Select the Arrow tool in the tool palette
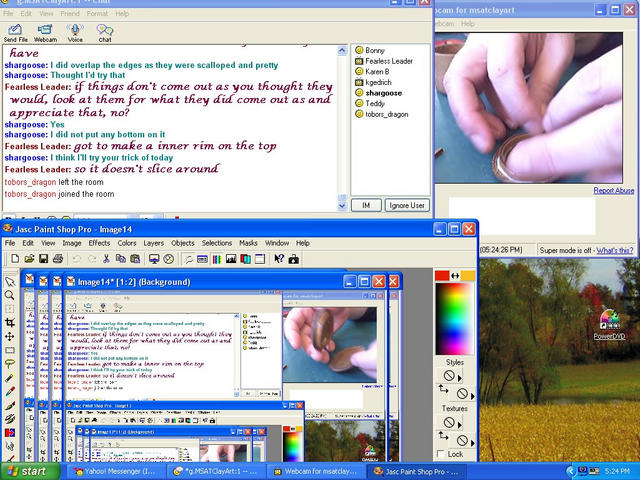Screen dimensions: 640x480 (x=10, y=282)
